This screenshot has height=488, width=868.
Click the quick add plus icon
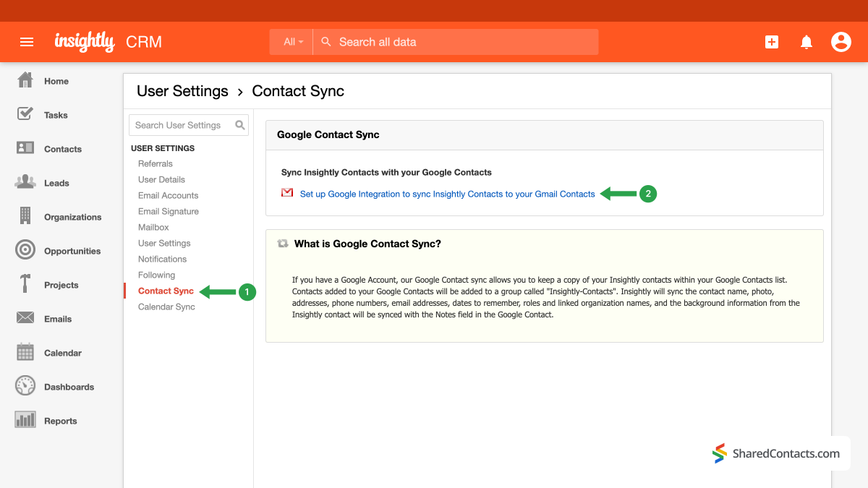(772, 42)
